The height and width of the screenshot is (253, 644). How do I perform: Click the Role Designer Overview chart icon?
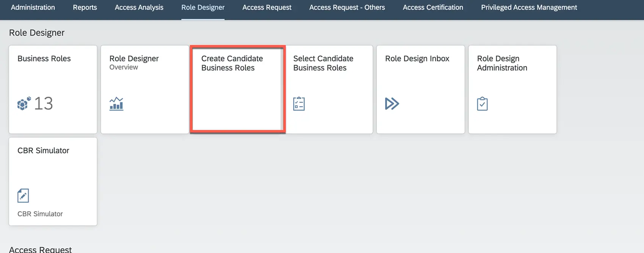[116, 104]
